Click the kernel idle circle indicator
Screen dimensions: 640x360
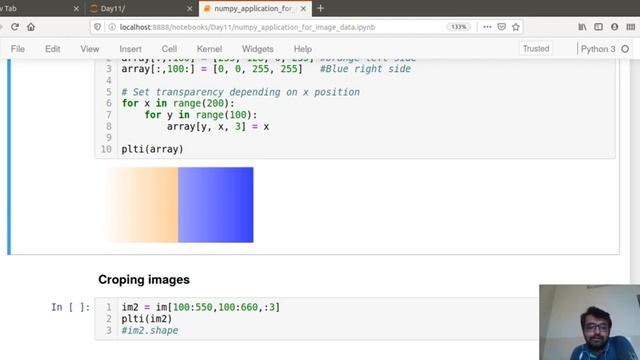(x=625, y=49)
